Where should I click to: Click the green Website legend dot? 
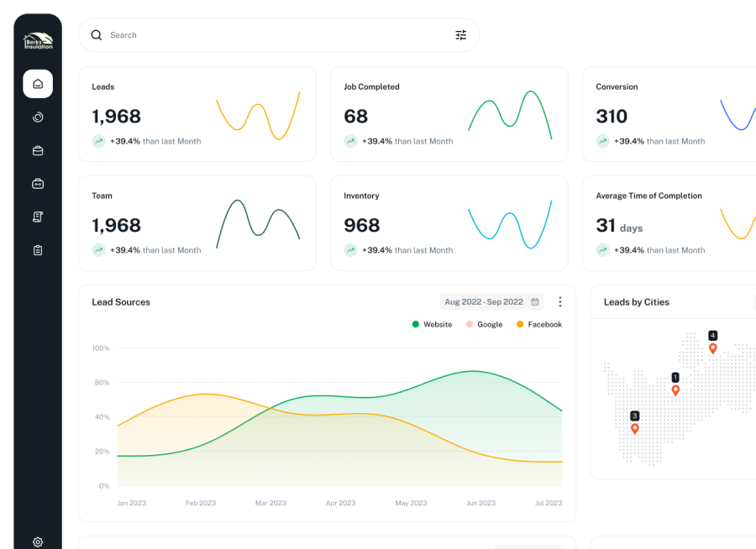[x=416, y=324]
